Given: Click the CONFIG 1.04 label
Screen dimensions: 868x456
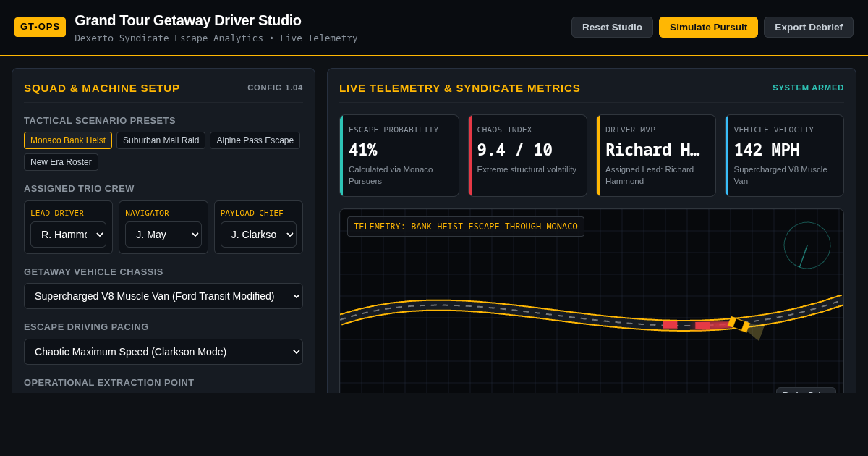Looking at the screenshot, I should tap(275, 88).
